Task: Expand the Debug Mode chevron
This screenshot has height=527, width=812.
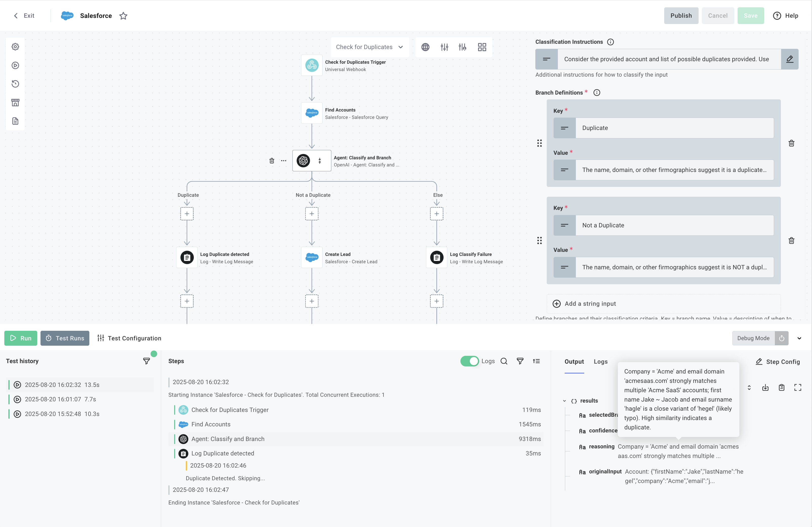Action: 799,339
